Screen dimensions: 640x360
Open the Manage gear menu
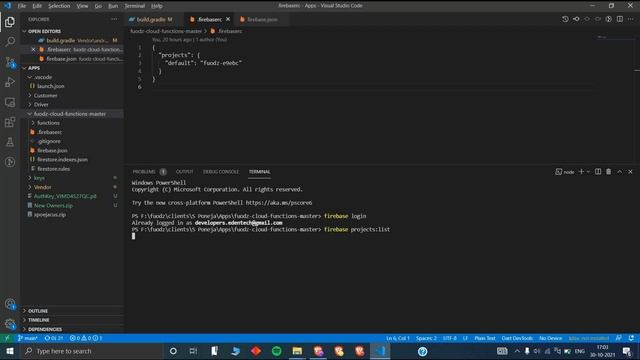click(x=10, y=324)
